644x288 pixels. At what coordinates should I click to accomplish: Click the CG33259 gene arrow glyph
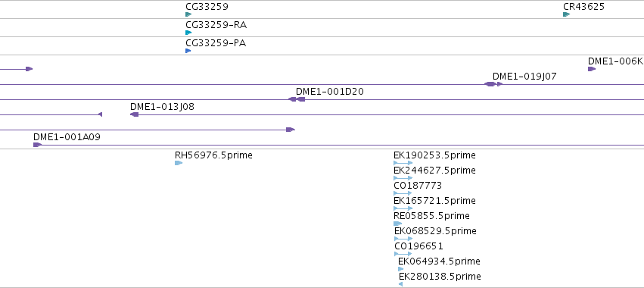(x=188, y=14)
